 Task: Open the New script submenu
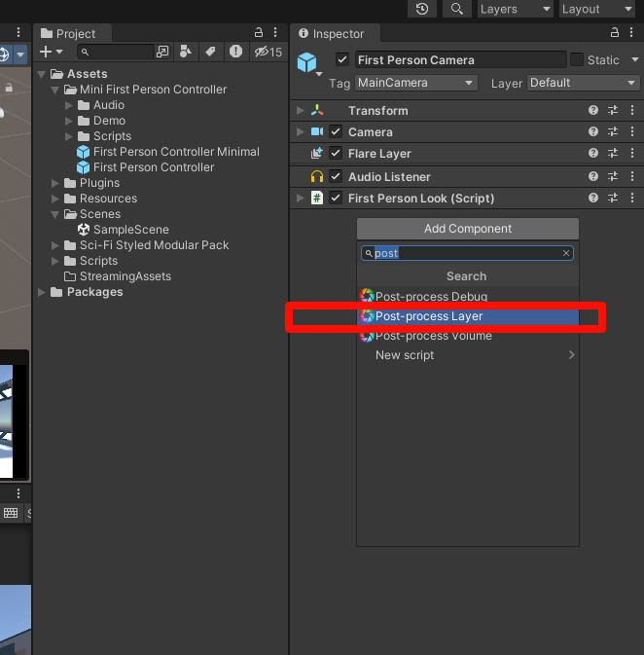pos(468,355)
